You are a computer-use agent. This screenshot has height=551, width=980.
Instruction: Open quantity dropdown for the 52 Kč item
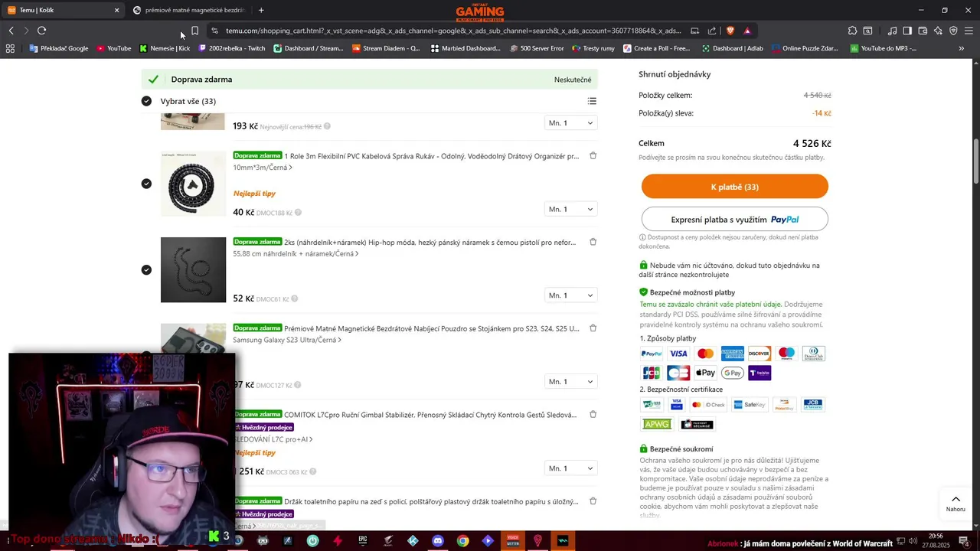[570, 295]
